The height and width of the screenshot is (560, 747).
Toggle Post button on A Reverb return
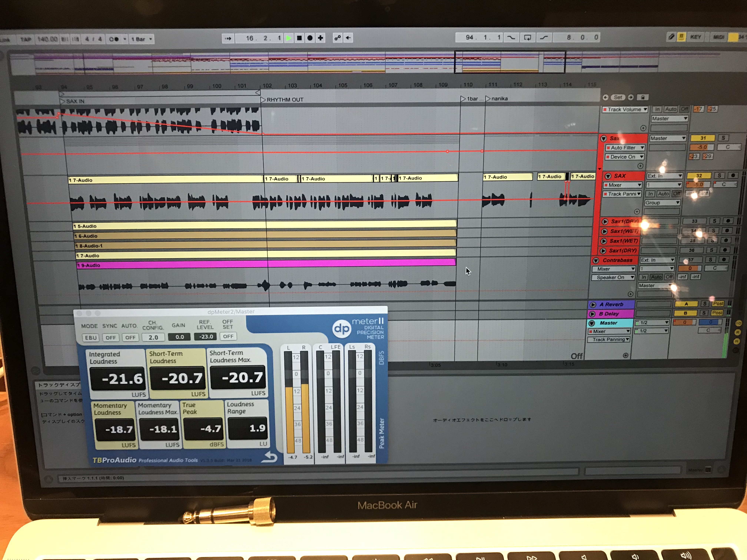tap(718, 304)
